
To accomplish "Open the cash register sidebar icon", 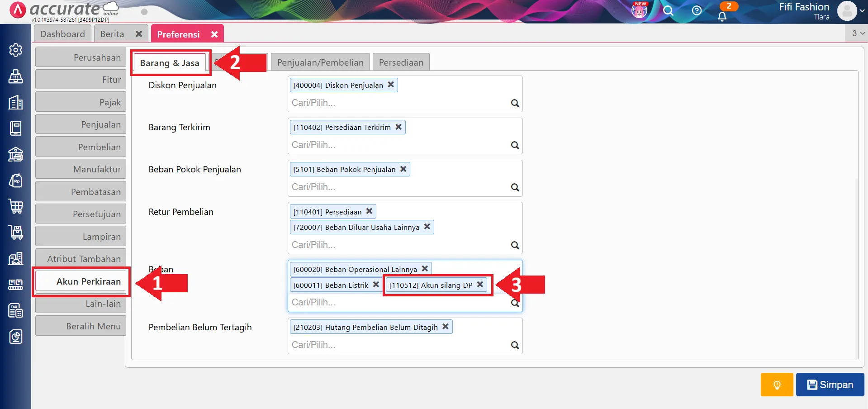I will 16,76.
